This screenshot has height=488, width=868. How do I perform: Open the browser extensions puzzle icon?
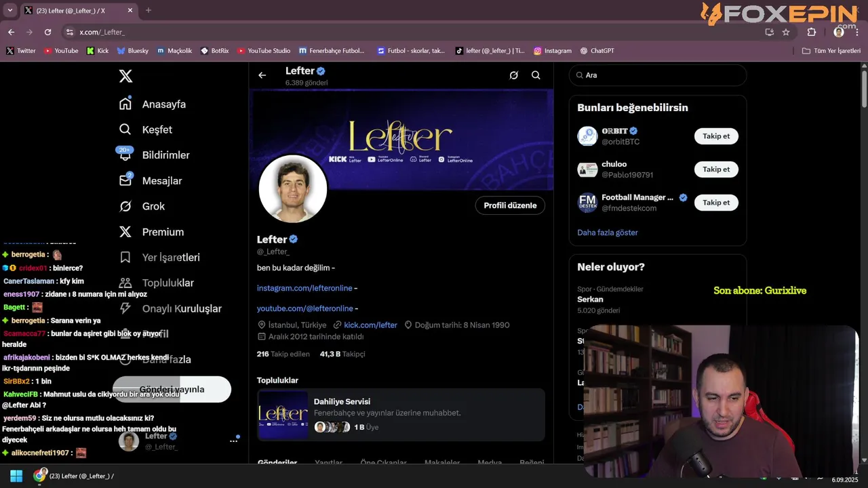812,32
